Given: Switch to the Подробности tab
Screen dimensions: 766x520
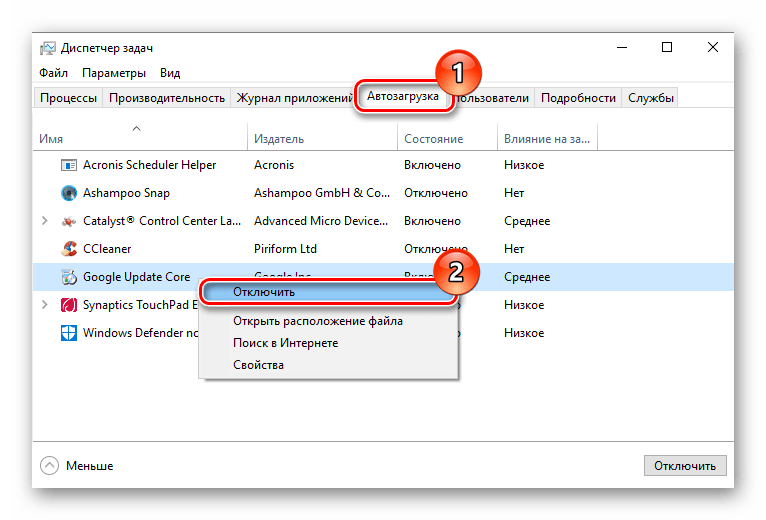Looking at the screenshot, I should point(578,98).
